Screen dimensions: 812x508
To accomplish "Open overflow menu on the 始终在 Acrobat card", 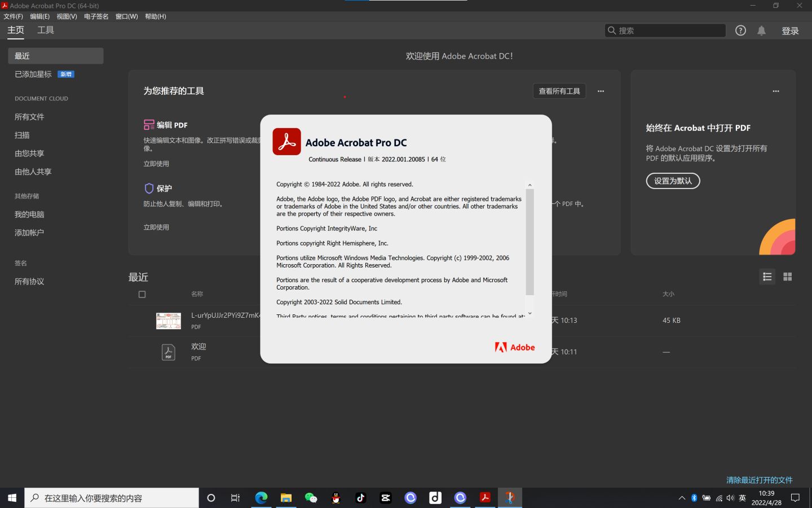I will tap(775, 91).
